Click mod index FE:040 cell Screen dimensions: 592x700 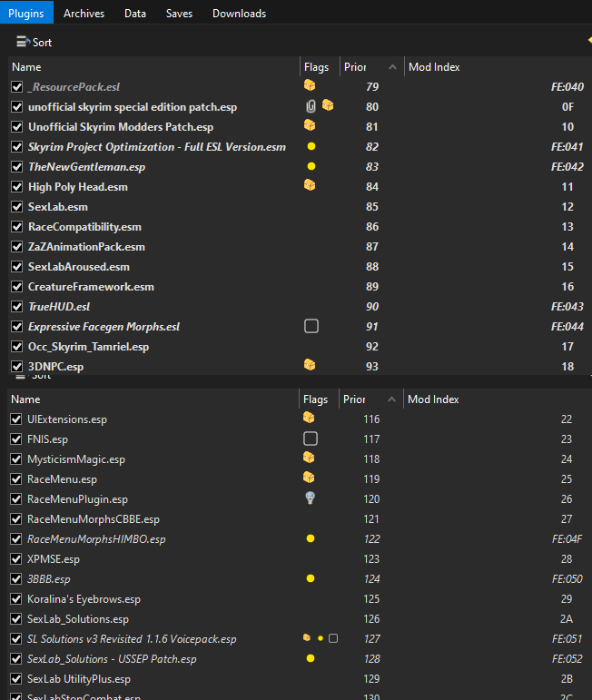point(567,86)
